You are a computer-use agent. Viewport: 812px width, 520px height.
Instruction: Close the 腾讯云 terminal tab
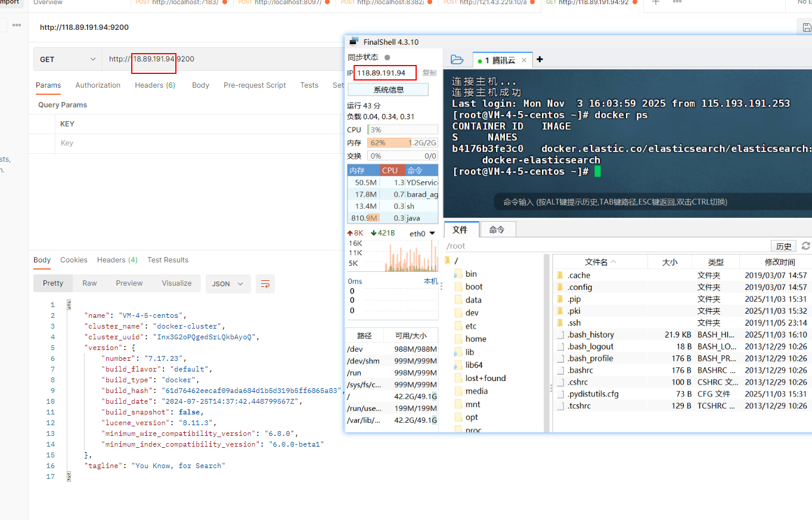[x=525, y=60]
